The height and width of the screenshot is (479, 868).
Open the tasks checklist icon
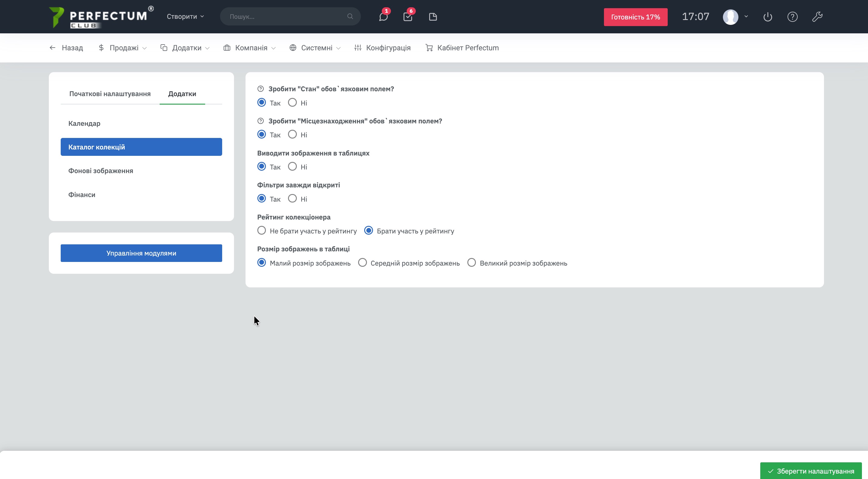tap(408, 16)
